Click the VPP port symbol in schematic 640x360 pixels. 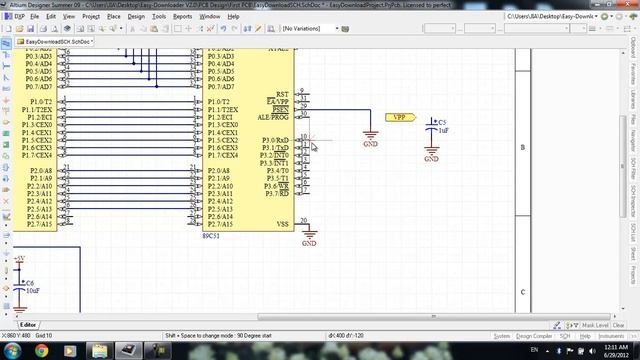pos(400,118)
